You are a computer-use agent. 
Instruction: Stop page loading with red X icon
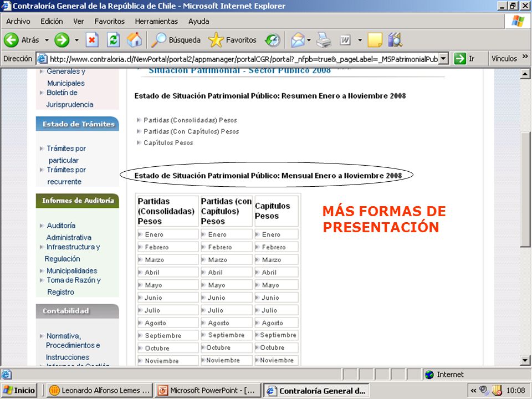(x=92, y=40)
